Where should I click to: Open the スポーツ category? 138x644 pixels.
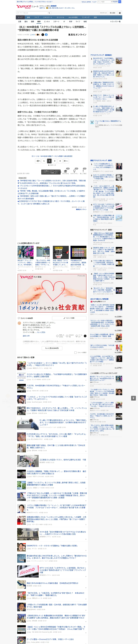click(56, 21)
